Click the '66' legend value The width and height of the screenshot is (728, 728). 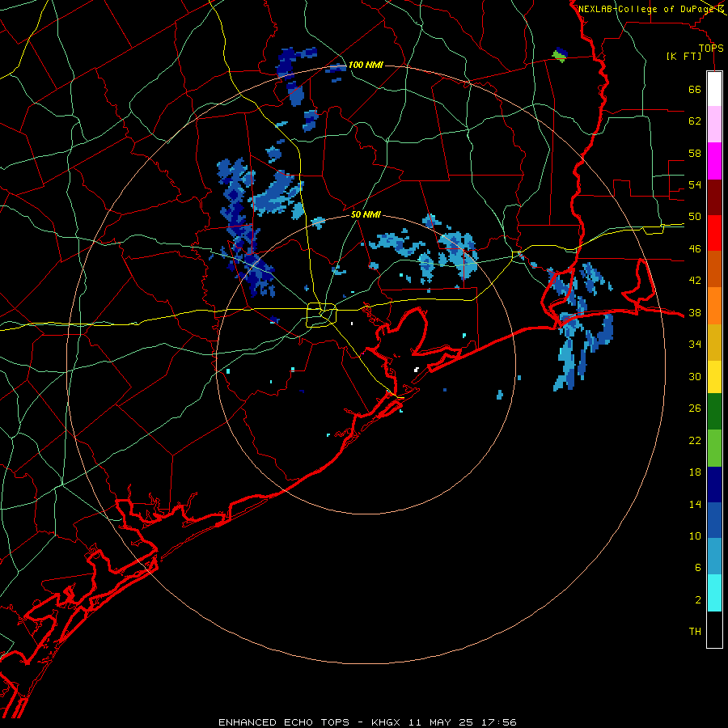[x=695, y=90]
